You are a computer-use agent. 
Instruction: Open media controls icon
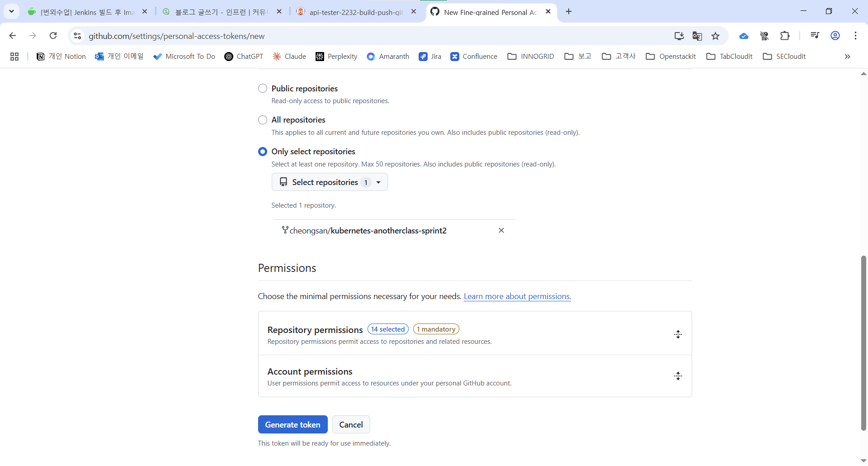(815, 36)
